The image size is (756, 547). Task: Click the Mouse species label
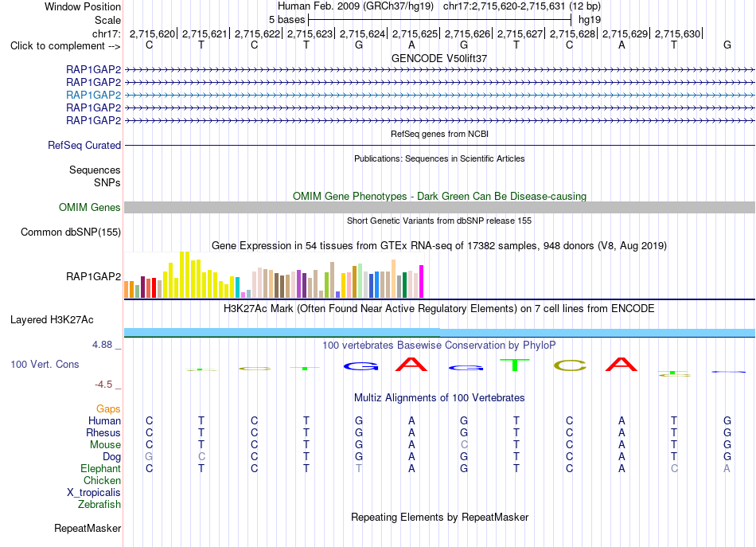tap(105, 445)
